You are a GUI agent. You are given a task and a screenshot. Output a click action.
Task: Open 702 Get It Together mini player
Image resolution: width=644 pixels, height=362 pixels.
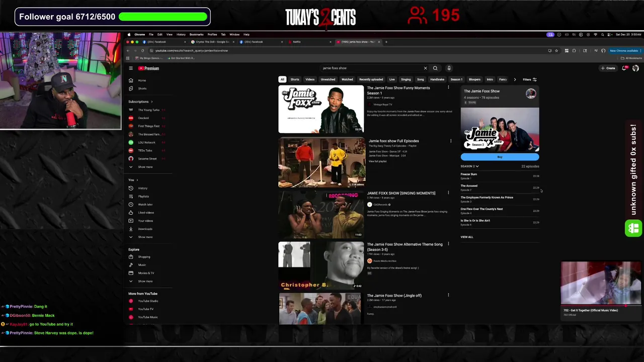click(601, 284)
